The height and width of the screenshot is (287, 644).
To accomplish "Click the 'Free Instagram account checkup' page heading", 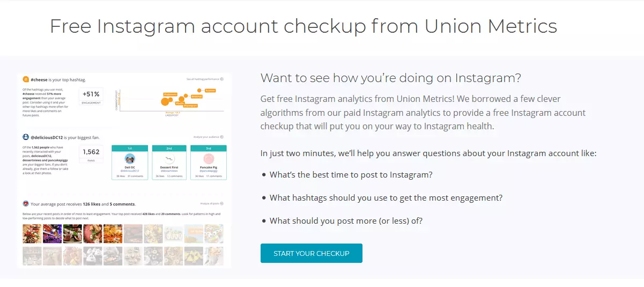I will click(x=304, y=26).
